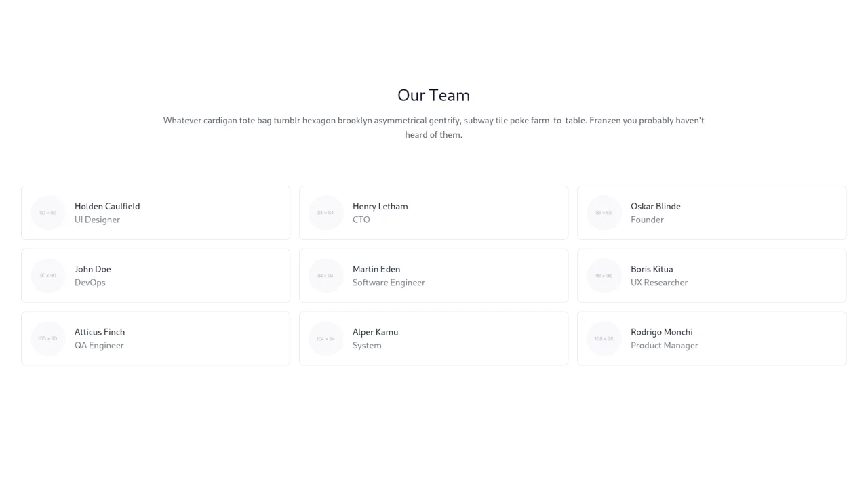The image size is (868, 488).
Task: Open John Doe's DevOps card
Action: click(155, 275)
